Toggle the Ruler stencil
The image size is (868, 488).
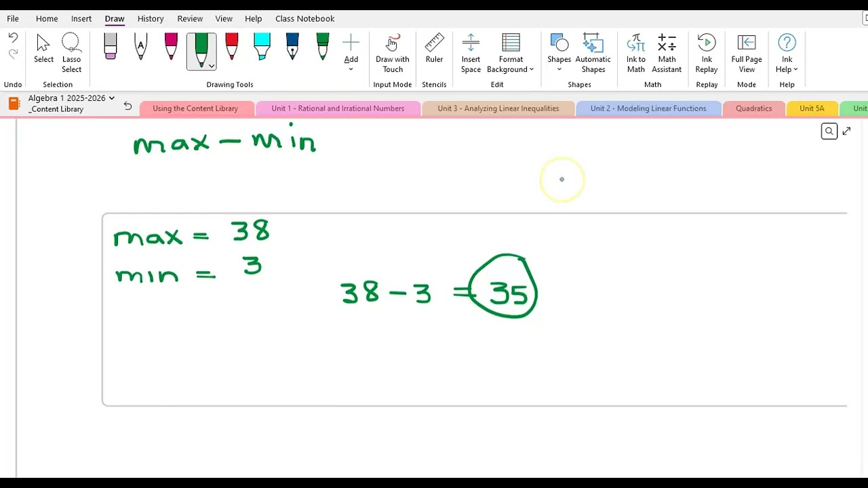point(434,49)
